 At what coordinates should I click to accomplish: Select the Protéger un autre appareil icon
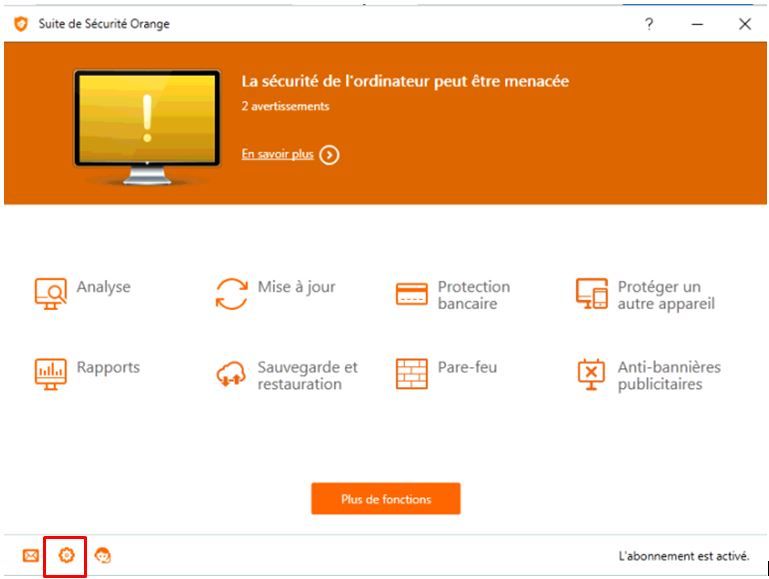click(591, 294)
